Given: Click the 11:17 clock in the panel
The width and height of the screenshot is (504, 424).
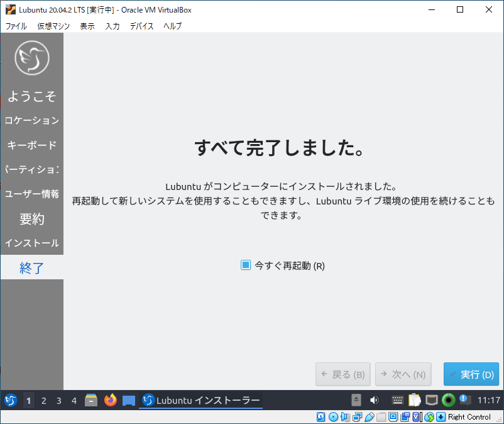Looking at the screenshot, I should pos(489,400).
